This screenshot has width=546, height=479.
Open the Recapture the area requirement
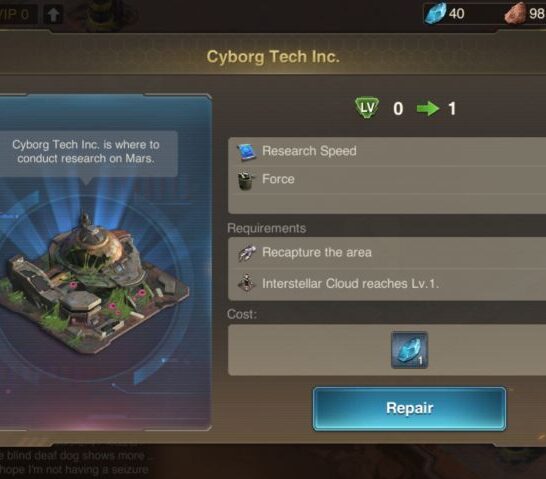[387, 253]
